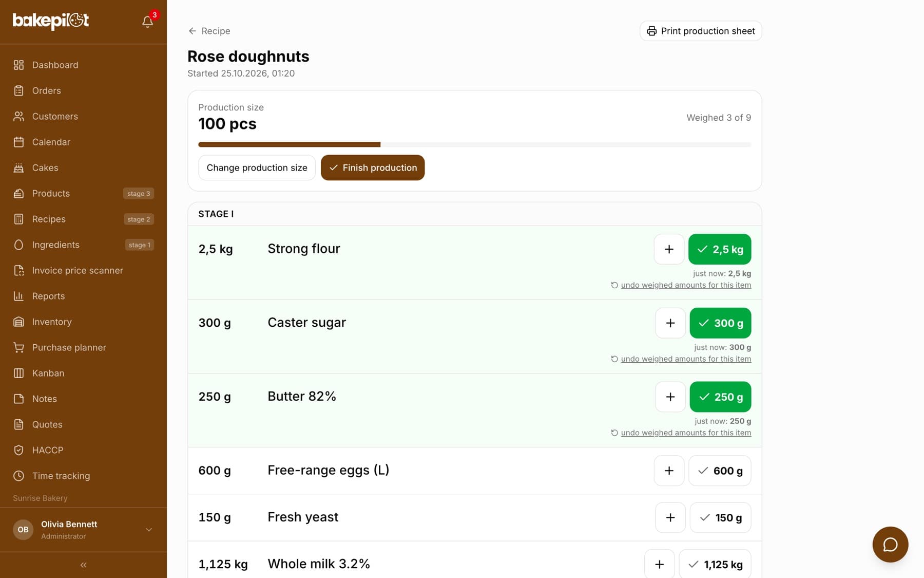Image resolution: width=924 pixels, height=578 pixels.
Task: Click the Cakes sidebar icon
Action: click(18, 167)
